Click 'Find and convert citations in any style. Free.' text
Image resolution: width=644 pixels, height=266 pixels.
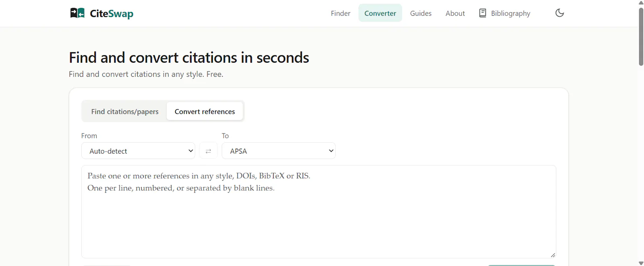(146, 74)
